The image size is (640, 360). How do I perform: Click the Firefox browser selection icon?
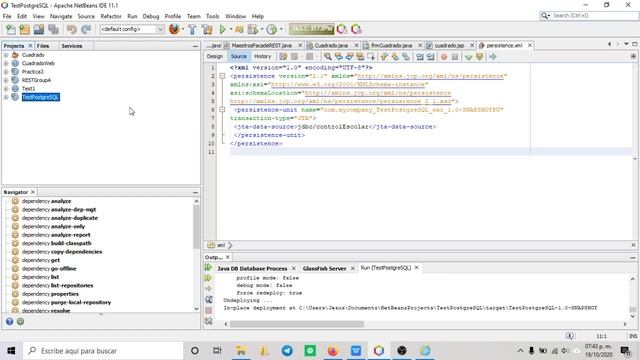[x=174, y=29]
